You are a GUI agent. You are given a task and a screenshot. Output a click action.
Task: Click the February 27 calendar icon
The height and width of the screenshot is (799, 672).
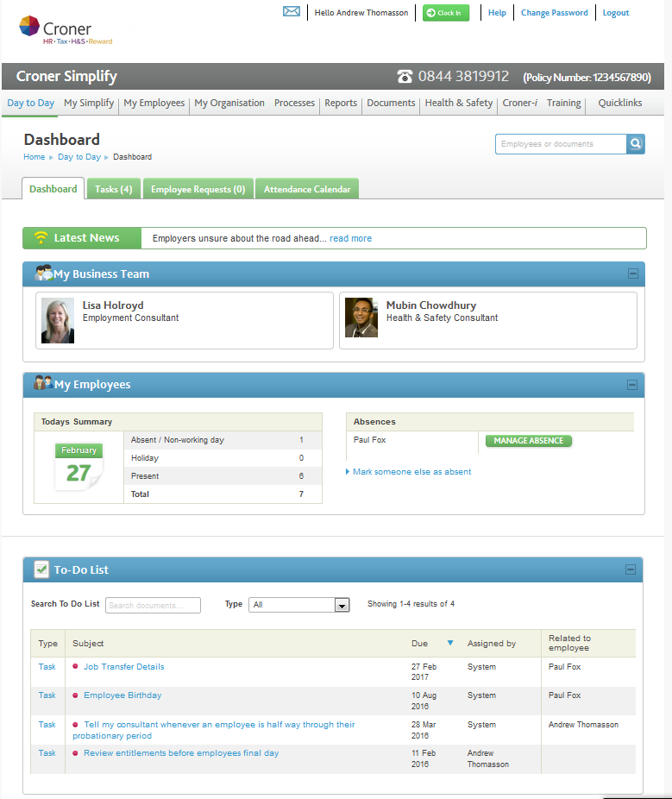(79, 466)
